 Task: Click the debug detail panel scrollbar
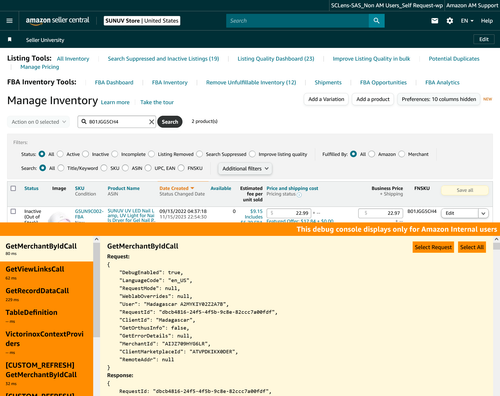(496, 246)
